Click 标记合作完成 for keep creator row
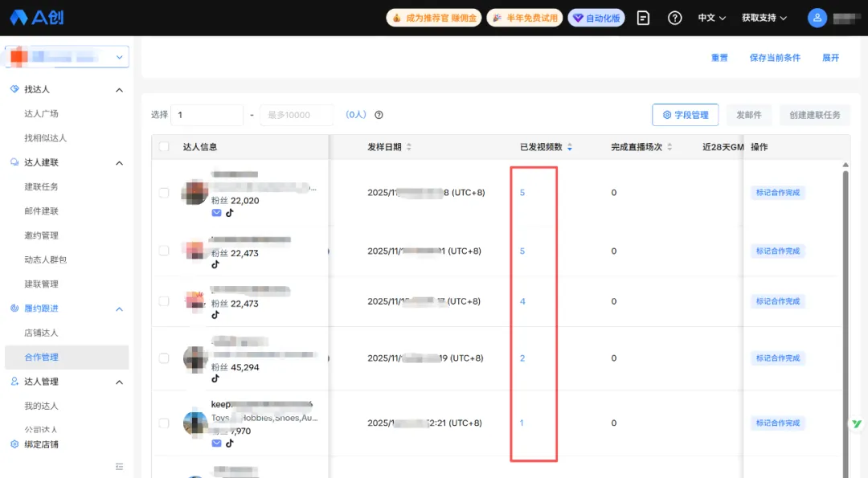This screenshot has width=868, height=478. (x=778, y=423)
